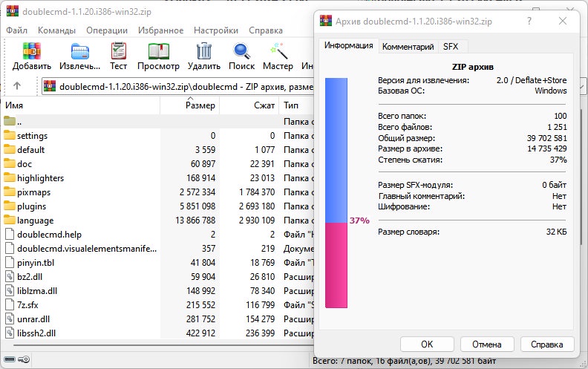This screenshot has width=588, height=369.
Task: Click the language folder icon
Action: tap(10, 220)
